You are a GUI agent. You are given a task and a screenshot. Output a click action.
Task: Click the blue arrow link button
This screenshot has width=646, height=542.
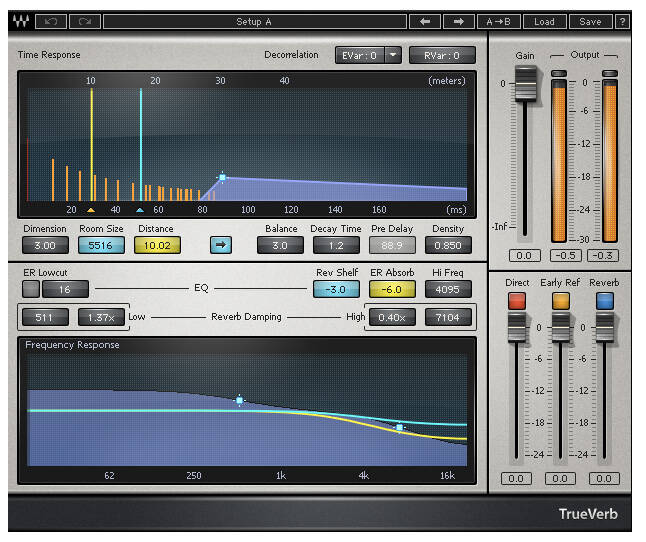pos(221,245)
